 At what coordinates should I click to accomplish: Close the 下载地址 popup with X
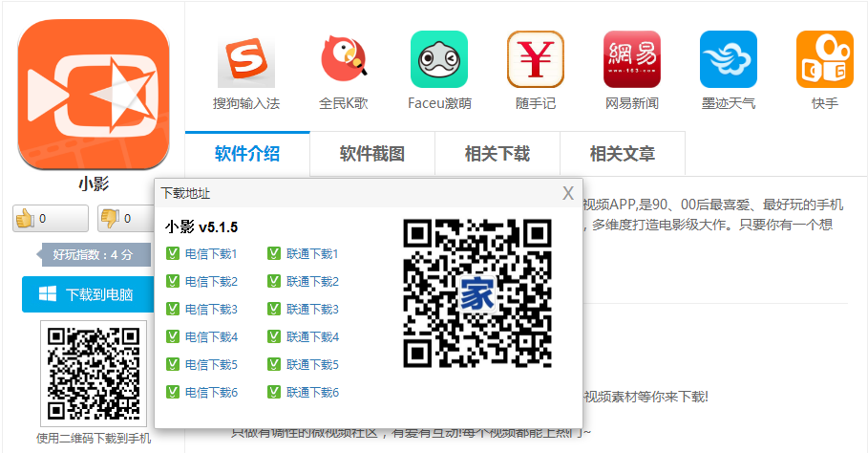[x=568, y=193]
